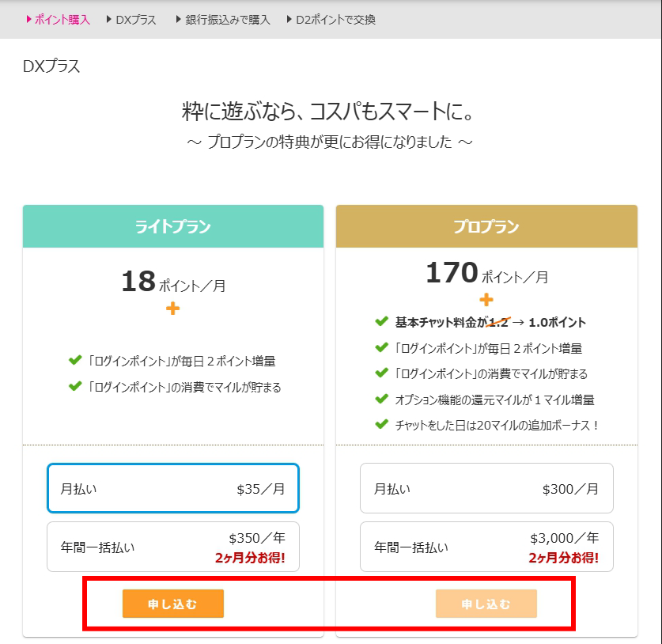
Task: Click the orange plus icon under 170ポイント／月
Action: point(486,299)
